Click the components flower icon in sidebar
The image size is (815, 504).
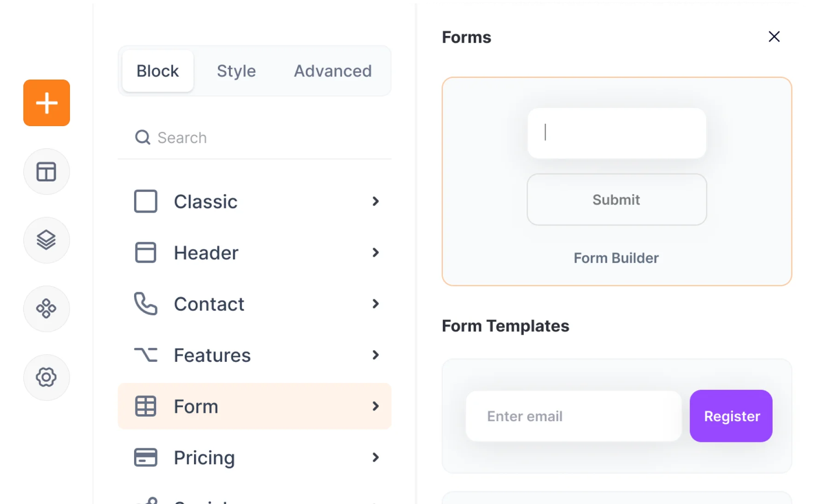point(47,309)
